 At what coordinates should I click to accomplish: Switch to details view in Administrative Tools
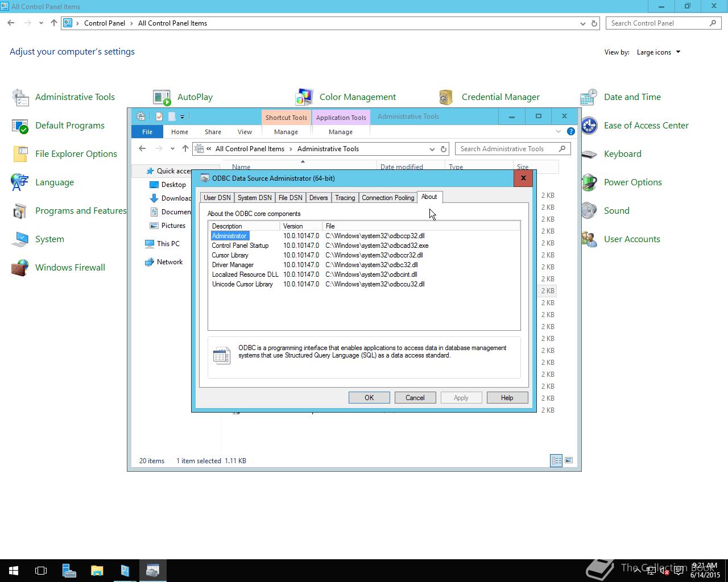[x=556, y=460]
